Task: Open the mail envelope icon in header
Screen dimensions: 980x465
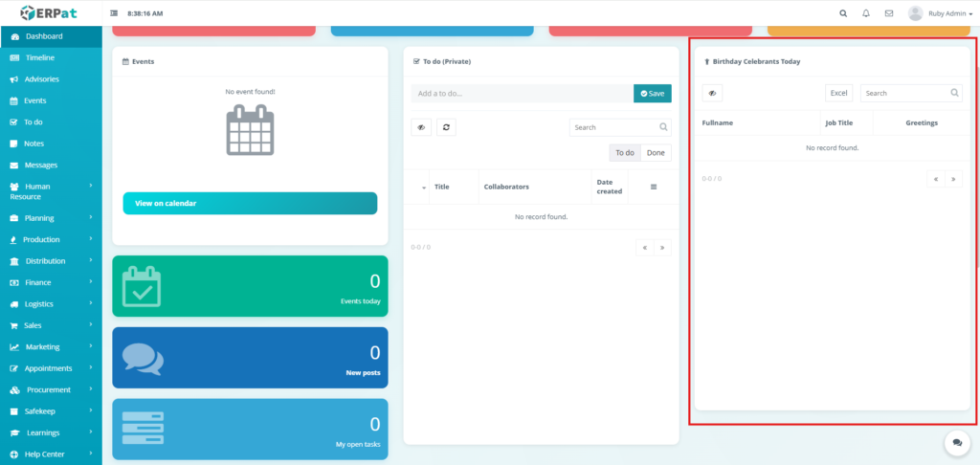Action: point(889,13)
